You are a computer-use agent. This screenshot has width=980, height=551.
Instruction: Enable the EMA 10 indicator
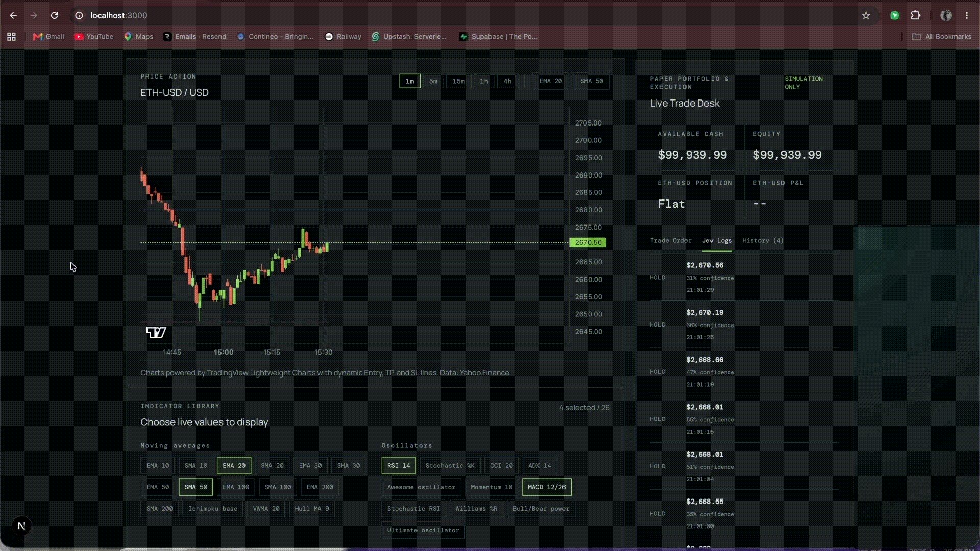158,466
